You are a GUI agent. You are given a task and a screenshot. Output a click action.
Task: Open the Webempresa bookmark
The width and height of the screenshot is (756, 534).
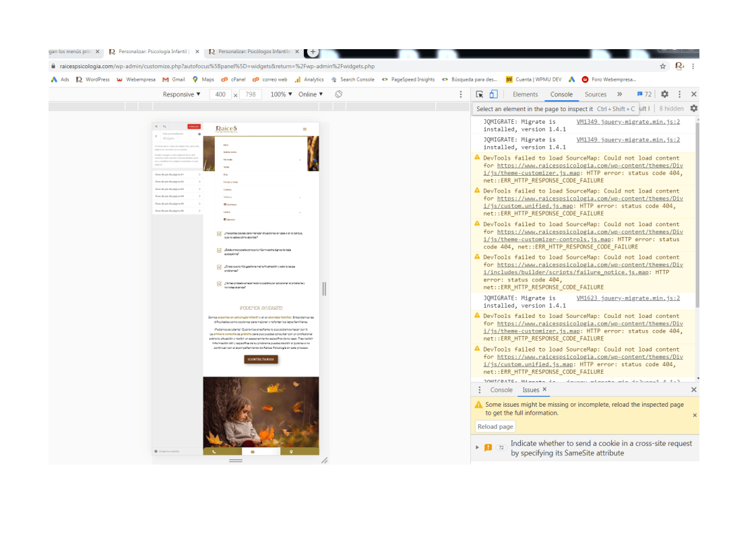(x=136, y=79)
